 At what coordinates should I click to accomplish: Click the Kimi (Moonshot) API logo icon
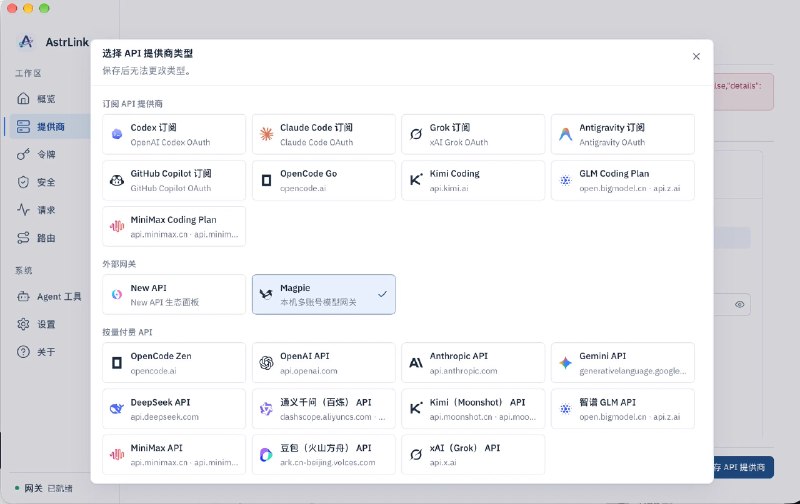[416, 409]
